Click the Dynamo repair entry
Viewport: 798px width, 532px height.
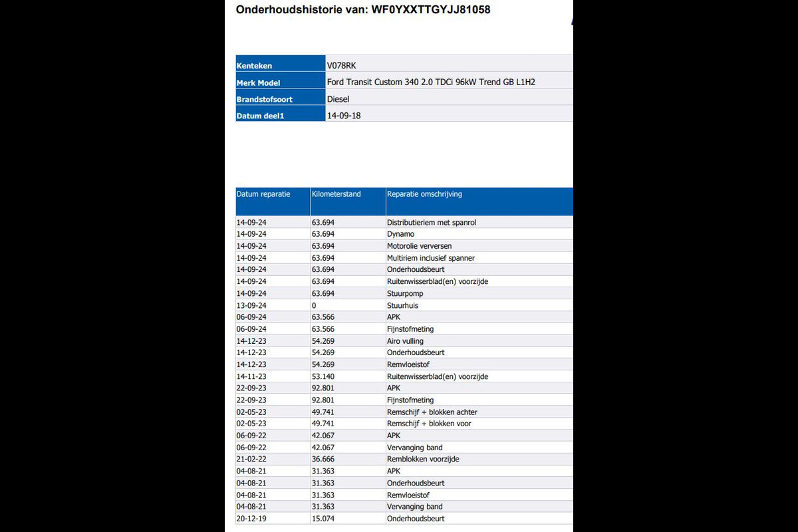400,234
